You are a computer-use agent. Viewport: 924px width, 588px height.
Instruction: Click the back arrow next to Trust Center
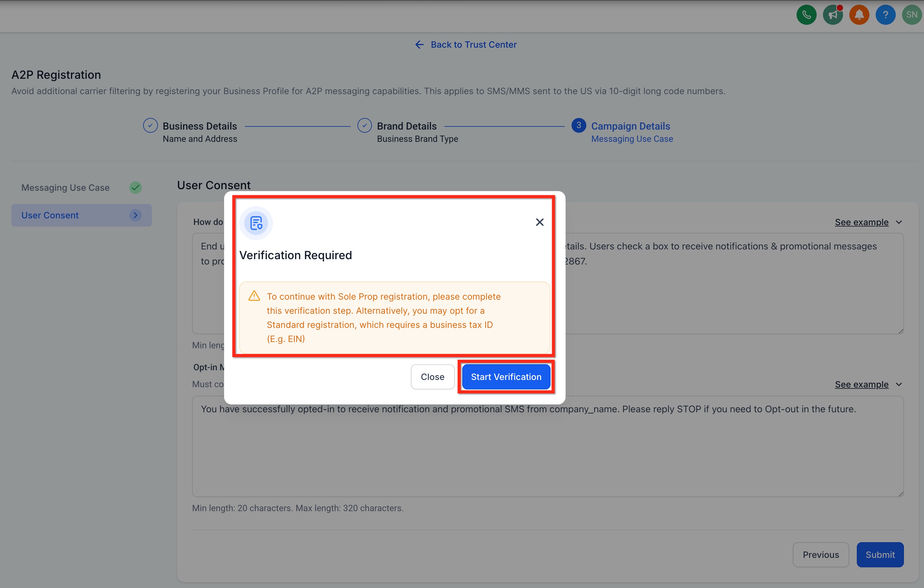(x=419, y=45)
